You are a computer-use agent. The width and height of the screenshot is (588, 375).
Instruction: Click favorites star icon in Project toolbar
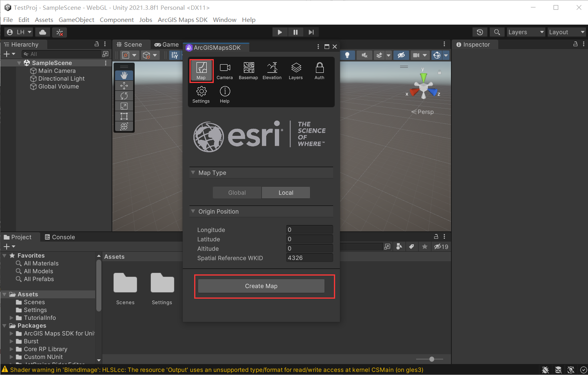point(425,247)
